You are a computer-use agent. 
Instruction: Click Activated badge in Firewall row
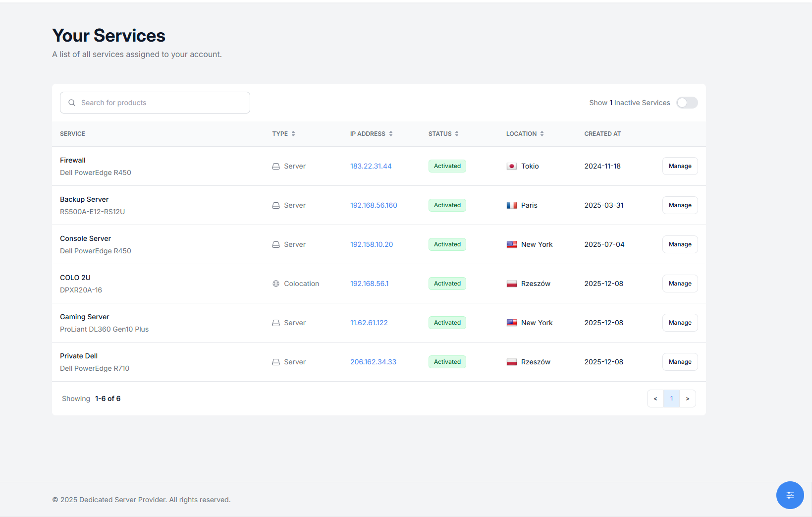447,166
